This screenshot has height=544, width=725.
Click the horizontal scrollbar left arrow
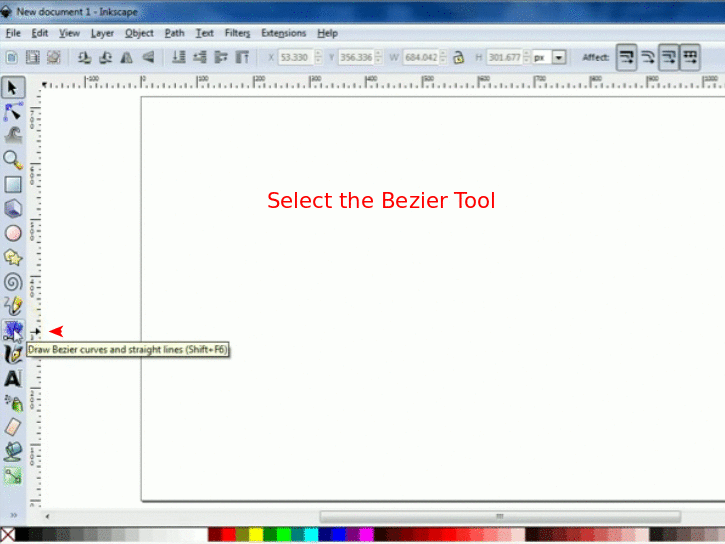tap(47, 516)
